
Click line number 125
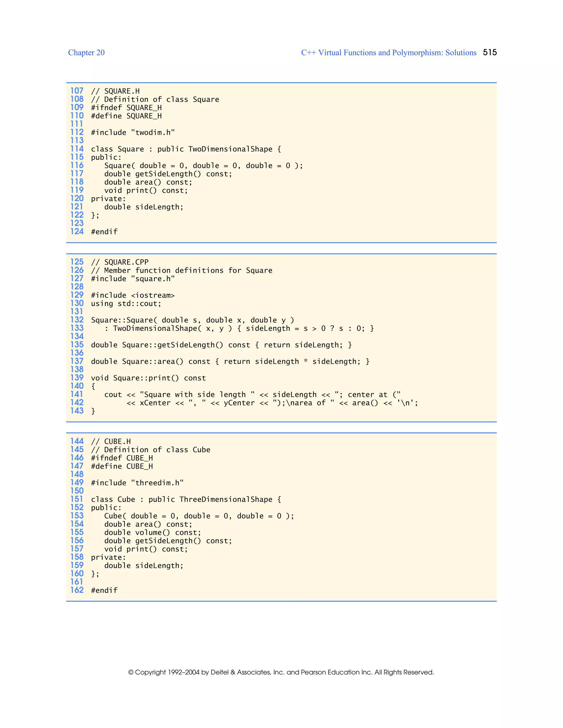coord(77,262)
